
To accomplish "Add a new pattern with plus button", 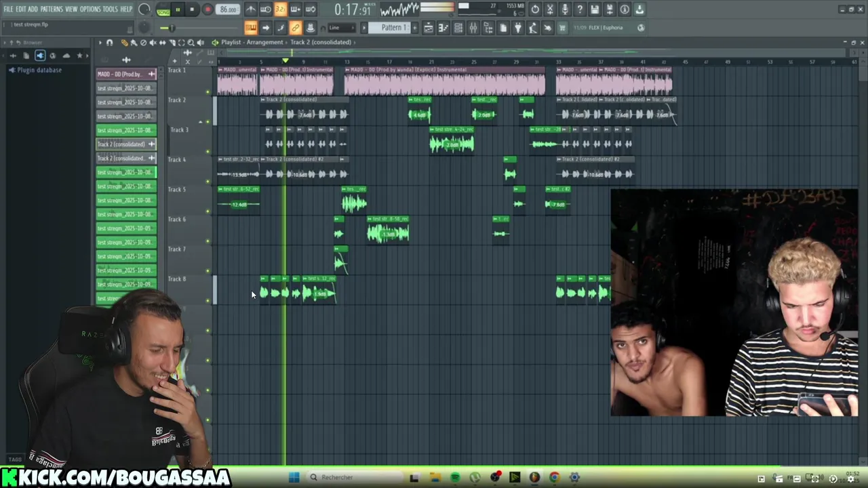I will coord(416,28).
